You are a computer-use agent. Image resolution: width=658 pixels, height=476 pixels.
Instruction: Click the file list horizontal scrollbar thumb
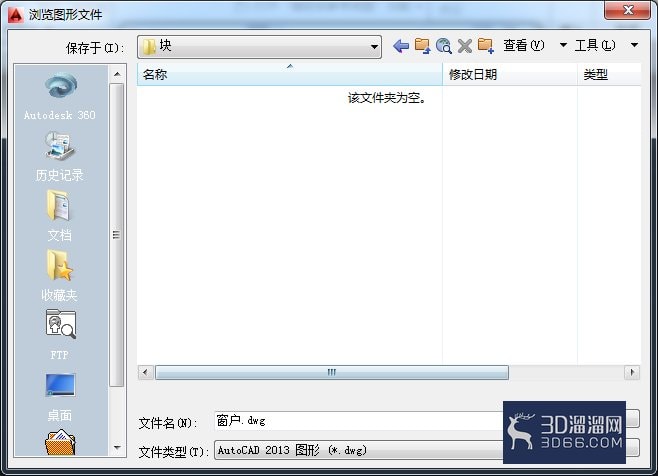click(x=332, y=372)
